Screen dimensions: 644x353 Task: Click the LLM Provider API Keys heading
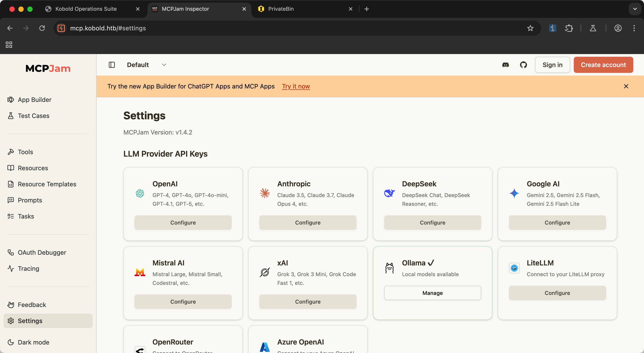pos(165,154)
